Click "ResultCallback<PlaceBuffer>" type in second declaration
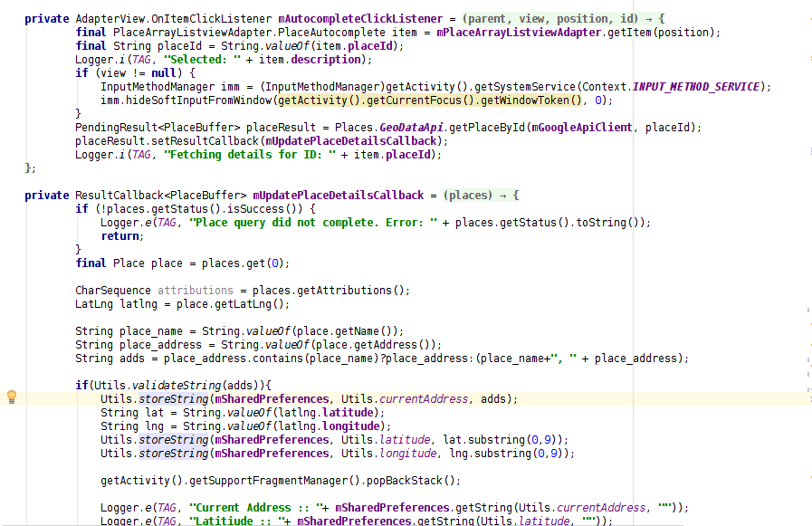Viewport: 812px width, 526px height. tap(160, 196)
